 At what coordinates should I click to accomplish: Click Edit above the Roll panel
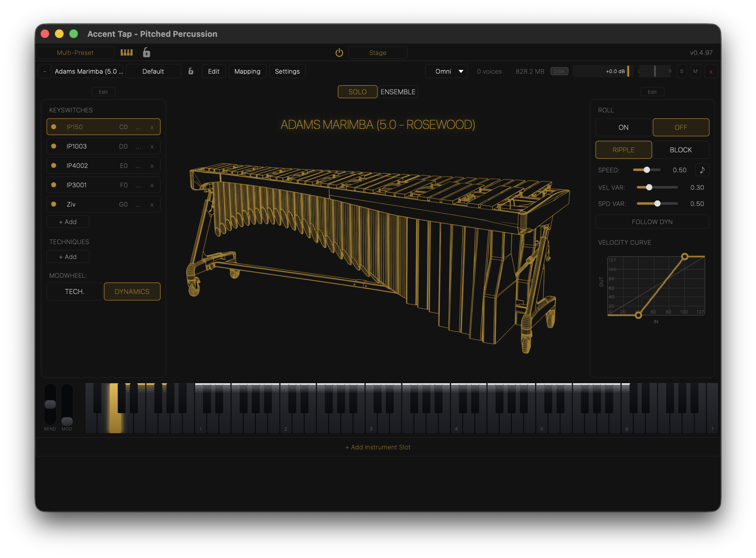tap(652, 92)
